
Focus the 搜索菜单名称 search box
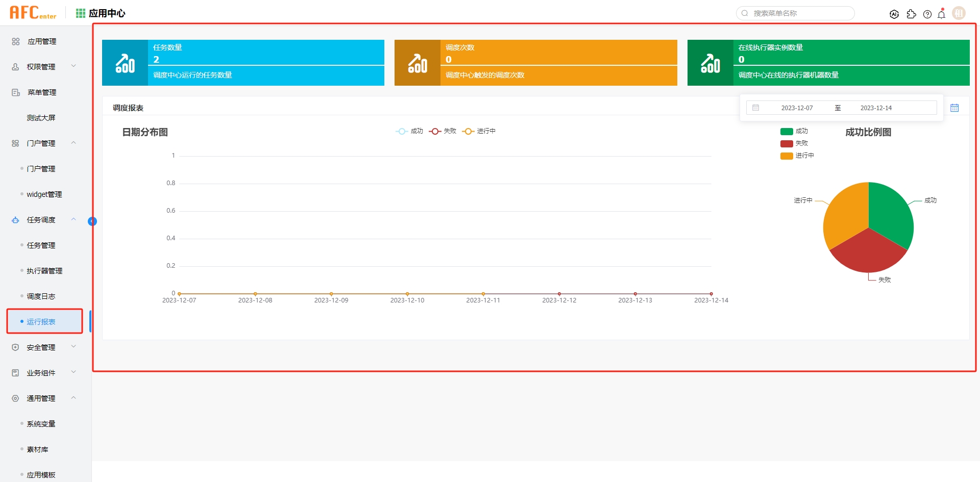pyautogui.click(x=795, y=13)
